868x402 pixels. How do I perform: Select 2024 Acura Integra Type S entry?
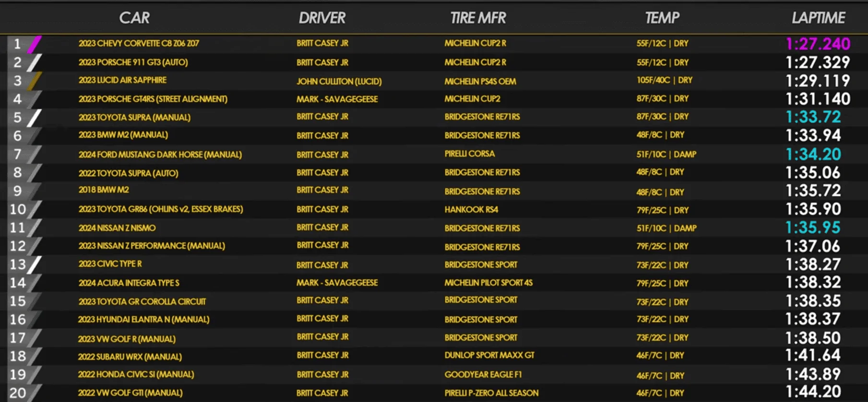coord(129,283)
